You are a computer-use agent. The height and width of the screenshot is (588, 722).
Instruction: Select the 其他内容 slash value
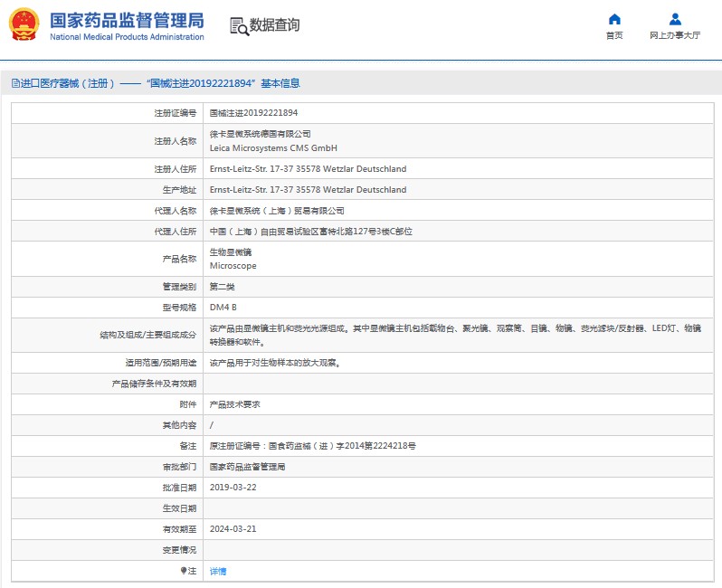(x=212, y=425)
